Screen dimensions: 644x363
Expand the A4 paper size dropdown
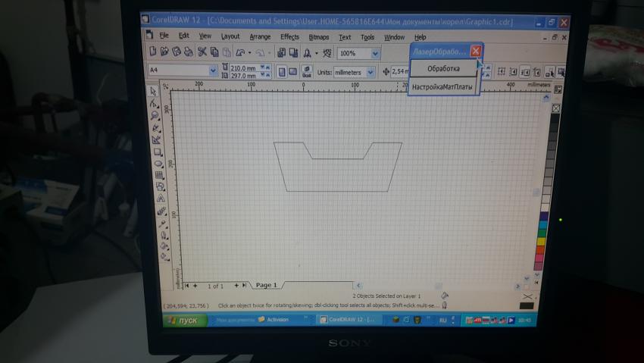coord(212,71)
